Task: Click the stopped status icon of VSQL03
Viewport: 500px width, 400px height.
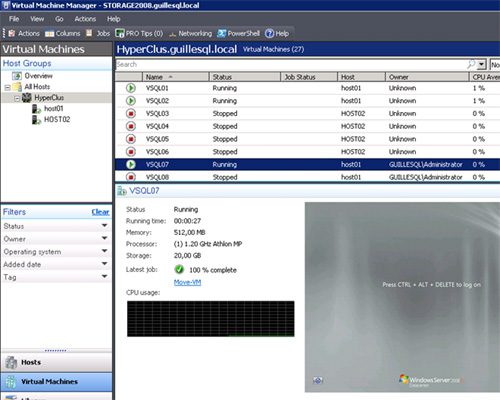Action: tap(131, 113)
